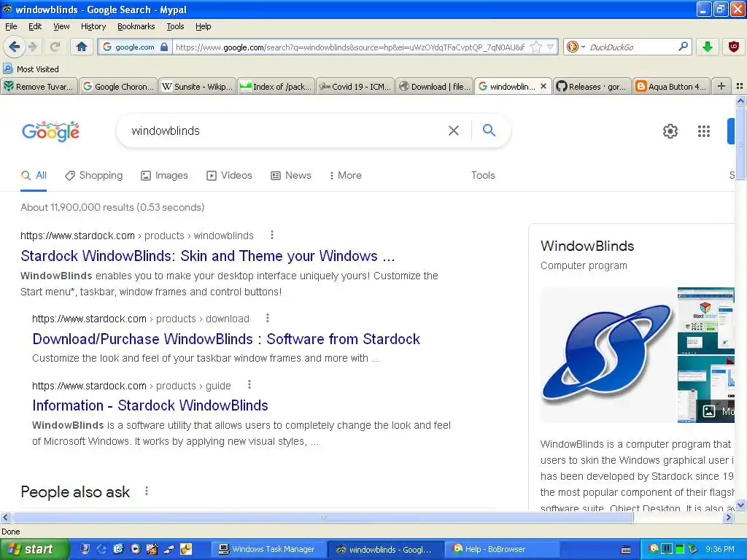Open a new tab with plus button
Viewport: 747px width, 560px height.
coord(721,86)
